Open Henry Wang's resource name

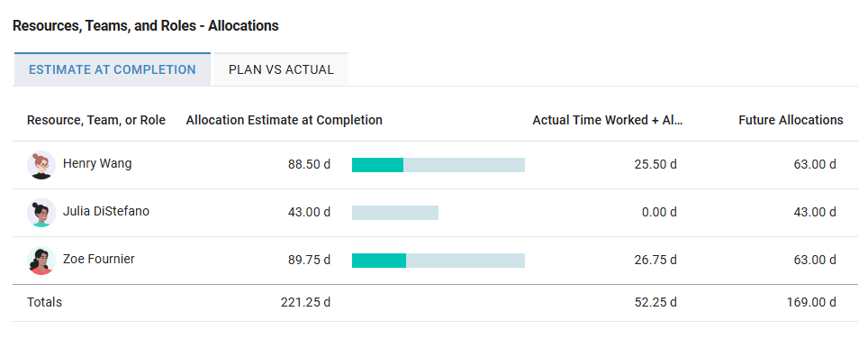[97, 164]
